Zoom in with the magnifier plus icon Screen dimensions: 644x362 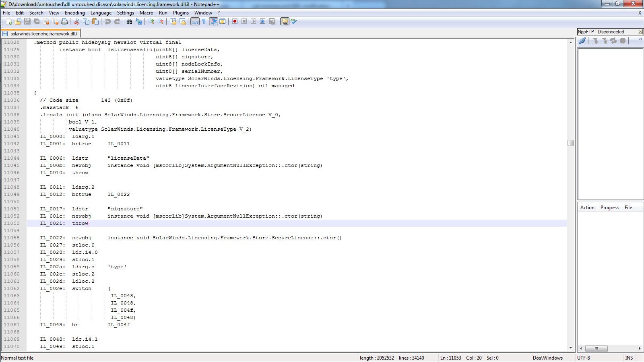pyautogui.click(x=151, y=22)
